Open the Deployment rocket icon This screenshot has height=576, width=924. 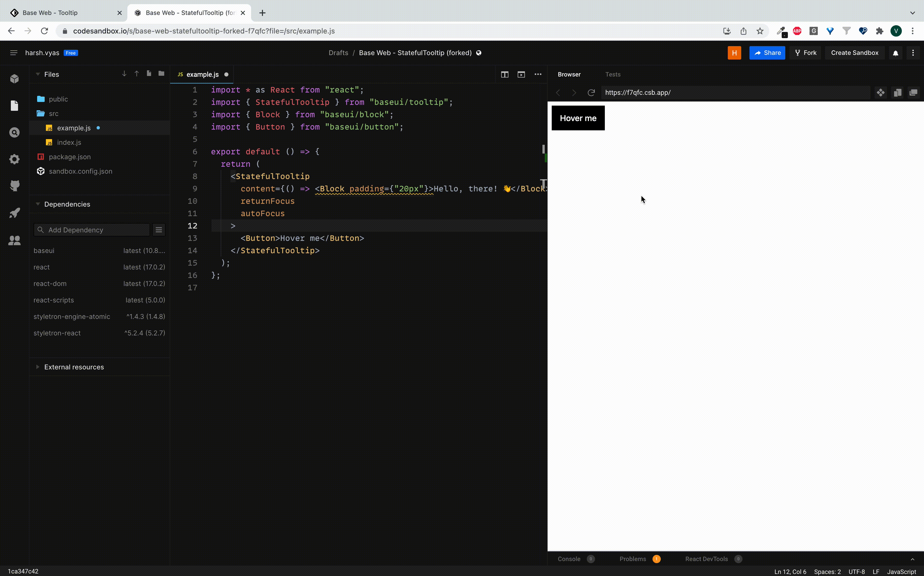tap(14, 213)
